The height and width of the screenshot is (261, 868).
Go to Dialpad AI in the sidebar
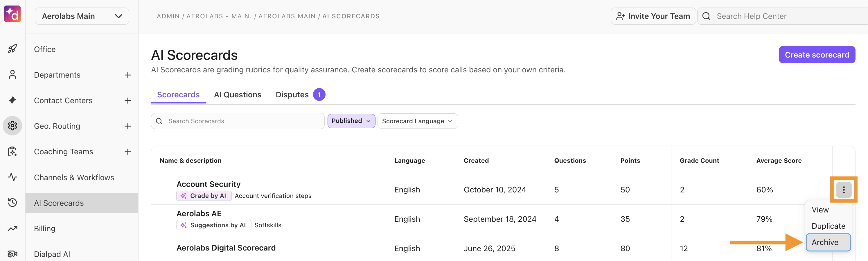[52, 254]
